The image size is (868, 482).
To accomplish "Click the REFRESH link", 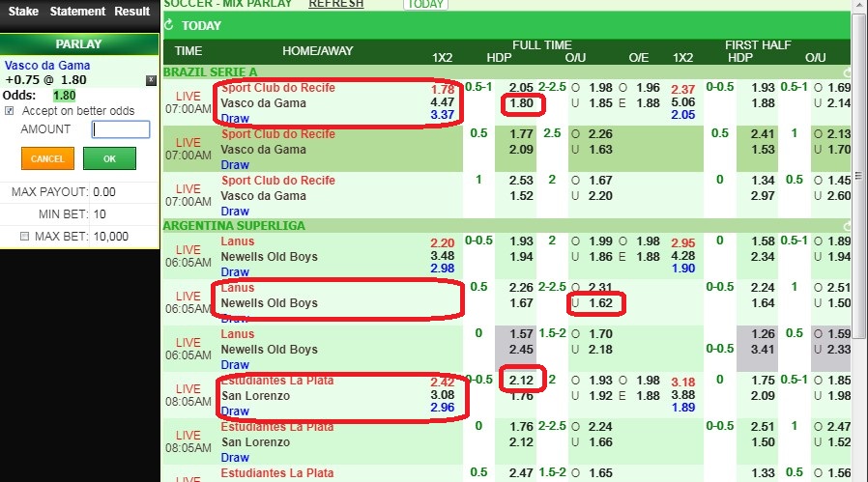I will click(336, 4).
